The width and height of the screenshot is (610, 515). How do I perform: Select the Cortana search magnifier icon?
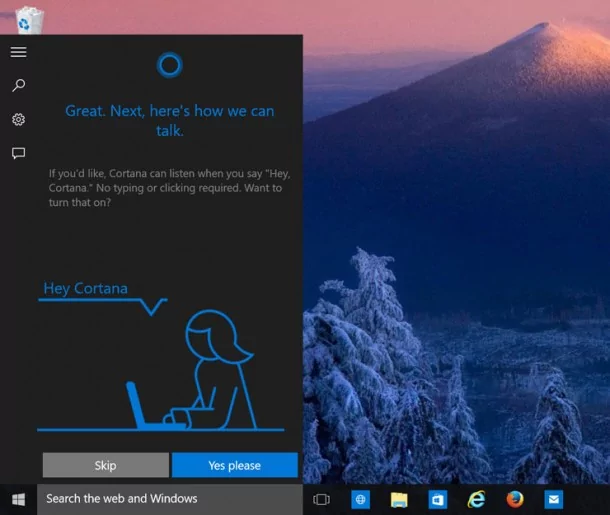pyautogui.click(x=18, y=86)
